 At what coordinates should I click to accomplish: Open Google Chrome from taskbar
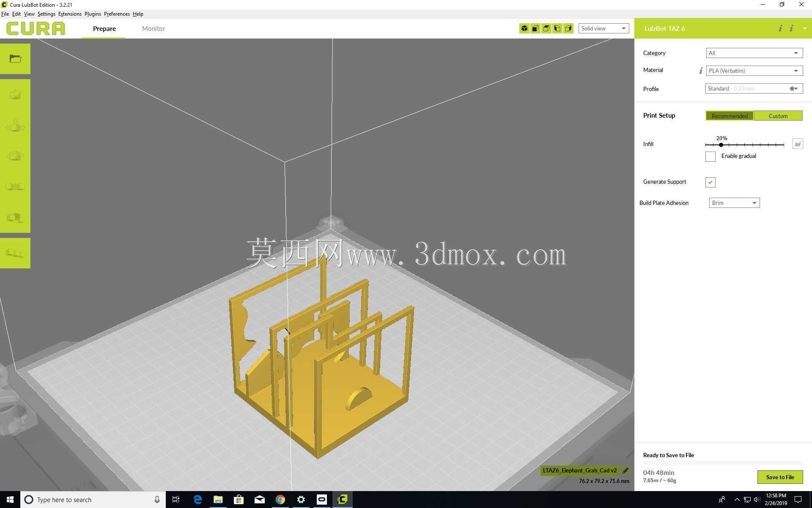coord(280,500)
